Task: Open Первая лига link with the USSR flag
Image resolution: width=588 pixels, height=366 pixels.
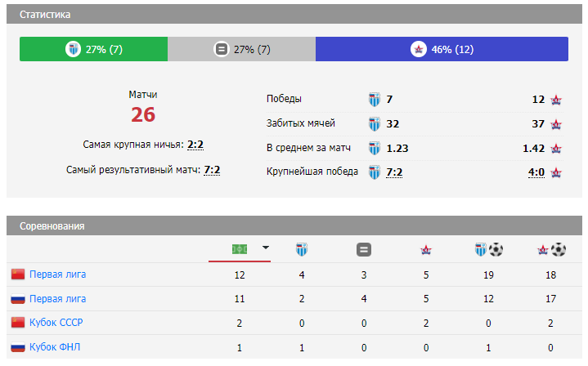Action: click(x=57, y=274)
